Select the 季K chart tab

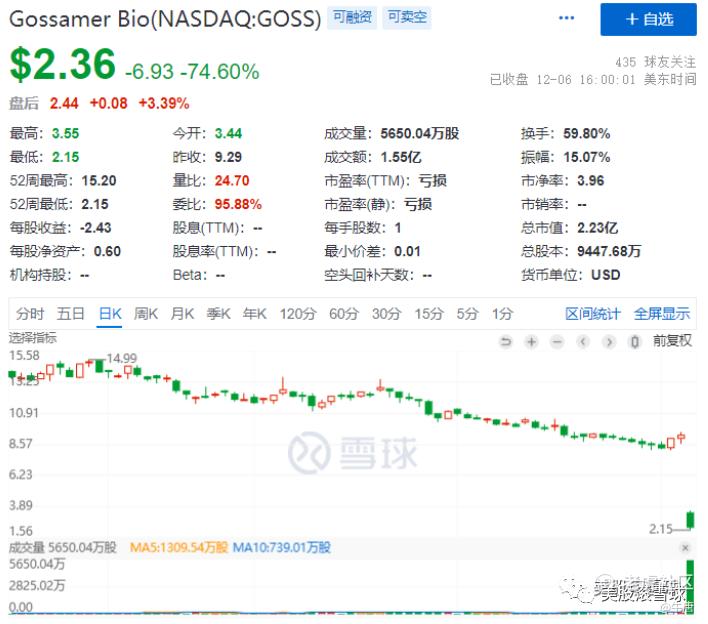[219, 313]
